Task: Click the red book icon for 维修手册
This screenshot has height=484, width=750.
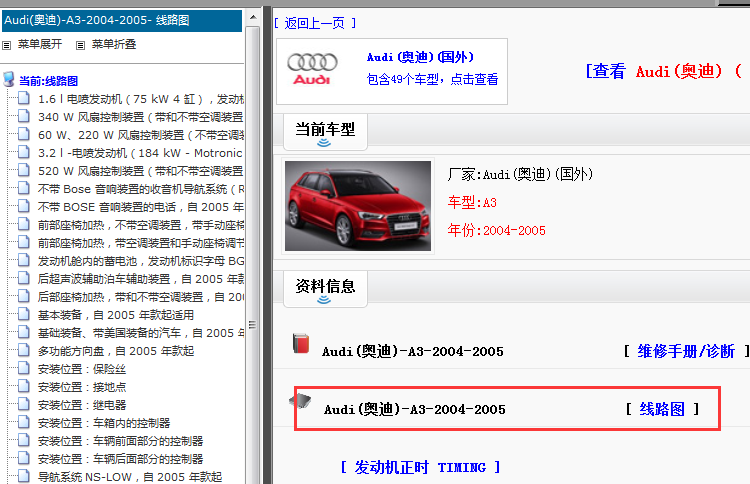Action: click(301, 343)
